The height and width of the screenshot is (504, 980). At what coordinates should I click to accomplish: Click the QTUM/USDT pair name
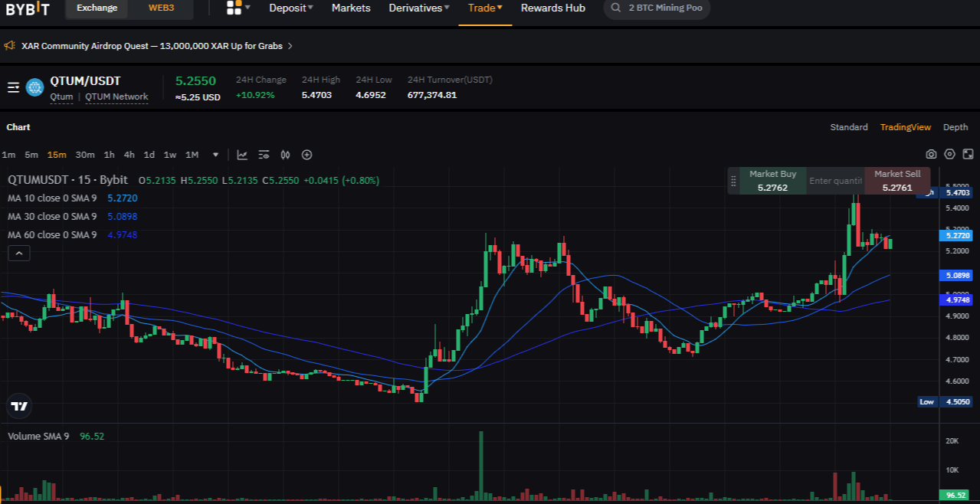(x=85, y=80)
